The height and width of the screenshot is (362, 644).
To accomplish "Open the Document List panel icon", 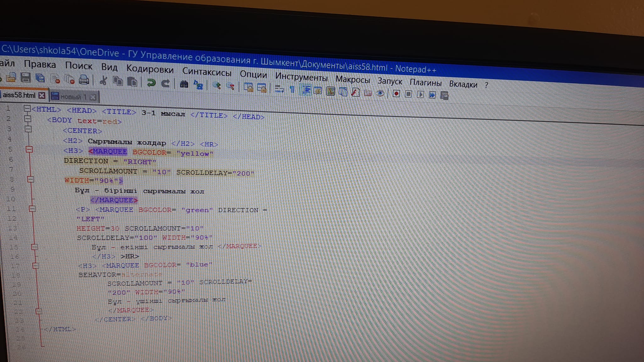I will coord(343,92).
